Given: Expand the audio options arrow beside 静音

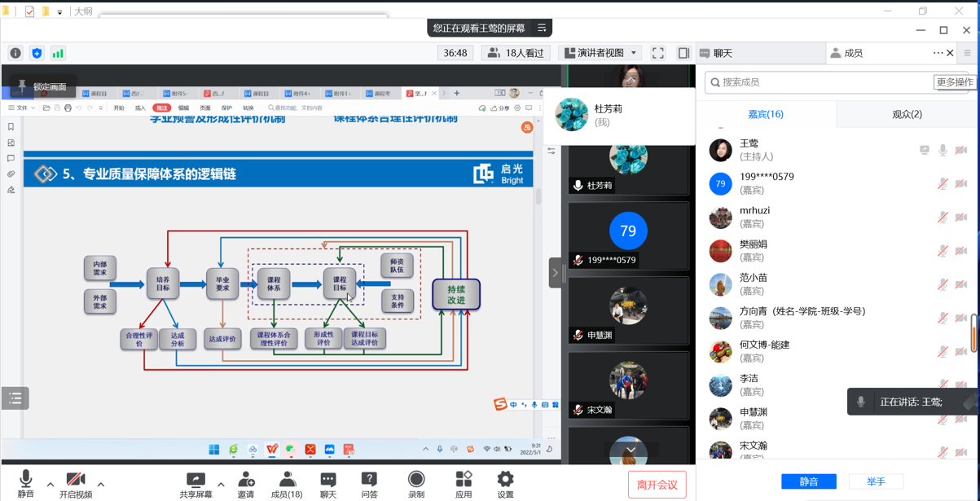Looking at the screenshot, I should point(51,485).
